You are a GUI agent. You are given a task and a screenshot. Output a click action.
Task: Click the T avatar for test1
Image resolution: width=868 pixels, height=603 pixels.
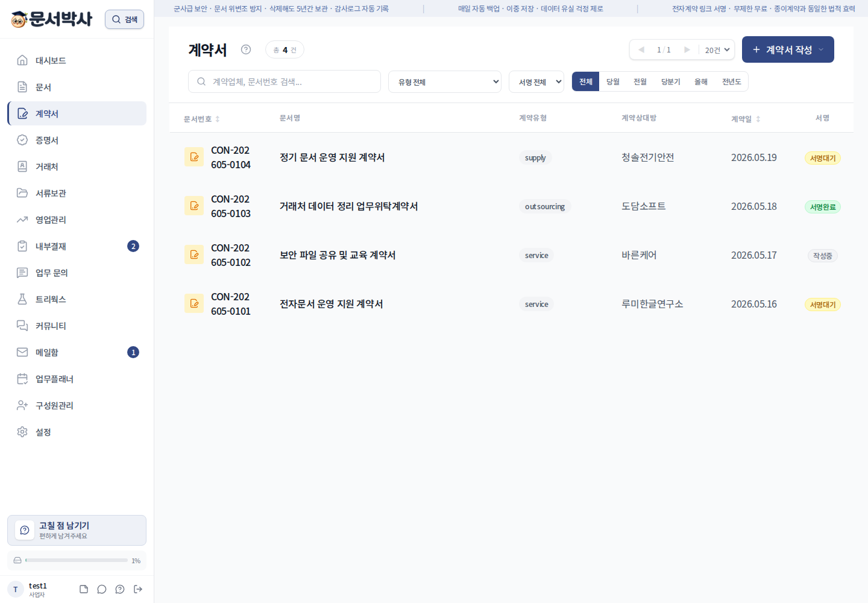point(15,589)
